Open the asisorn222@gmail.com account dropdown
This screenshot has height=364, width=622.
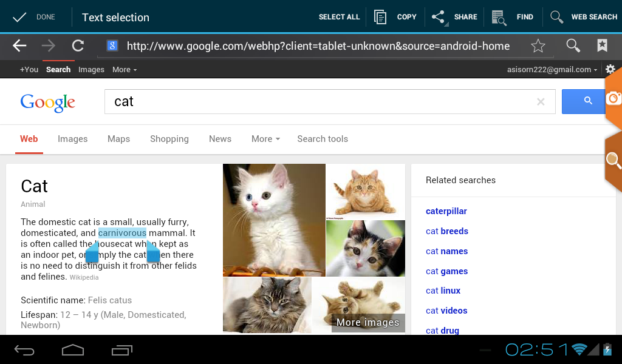(552, 70)
